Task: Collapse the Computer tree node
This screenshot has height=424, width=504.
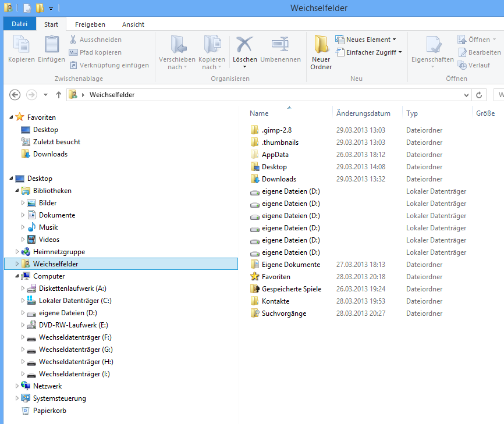Action: coord(17,276)
